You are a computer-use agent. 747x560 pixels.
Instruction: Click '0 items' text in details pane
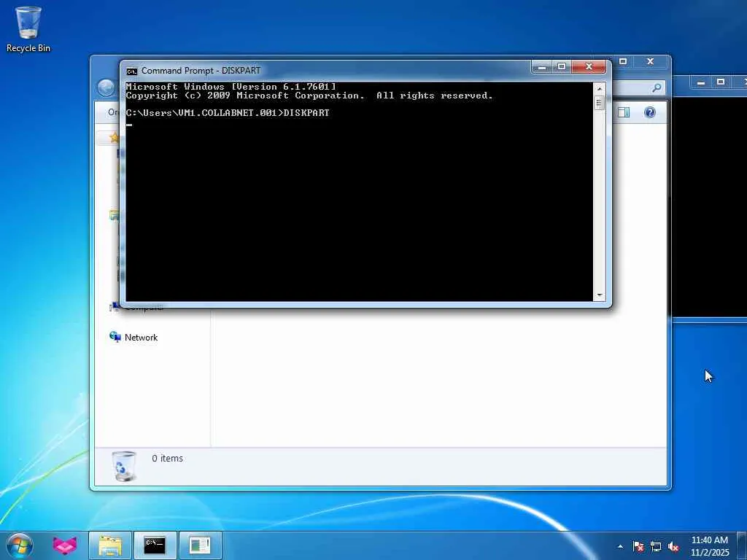point(167,458)
